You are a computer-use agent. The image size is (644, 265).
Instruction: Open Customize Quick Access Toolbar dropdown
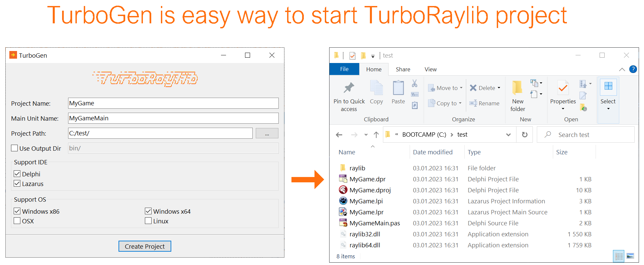point(373,56)
